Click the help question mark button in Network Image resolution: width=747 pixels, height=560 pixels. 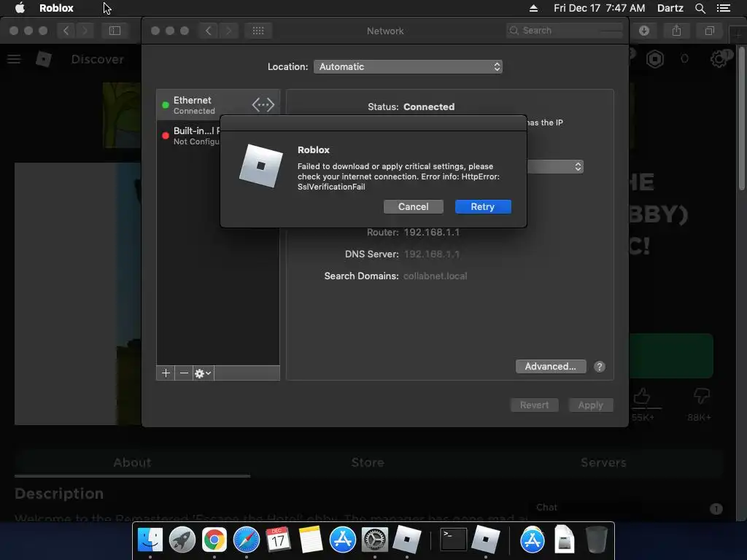coord(600,366)
